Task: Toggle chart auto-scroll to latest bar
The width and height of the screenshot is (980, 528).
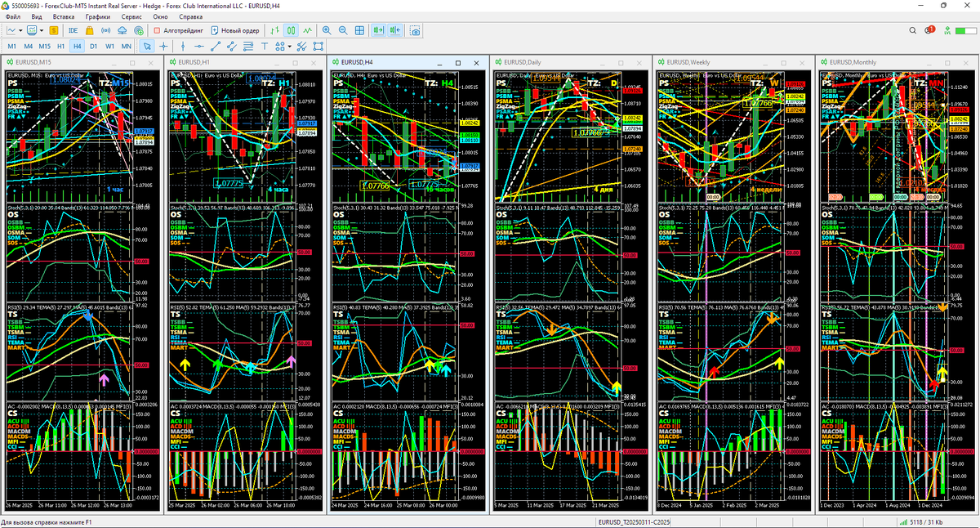Action: tap(379, 30)
